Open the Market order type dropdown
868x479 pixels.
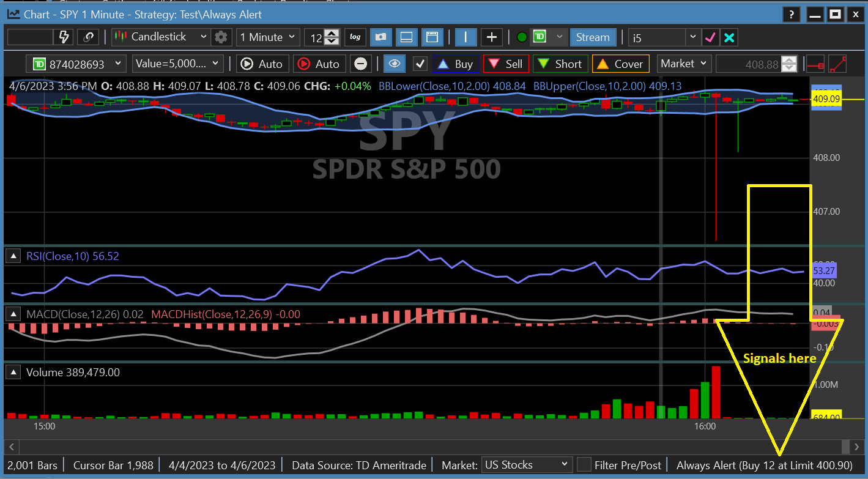(683, 64)
